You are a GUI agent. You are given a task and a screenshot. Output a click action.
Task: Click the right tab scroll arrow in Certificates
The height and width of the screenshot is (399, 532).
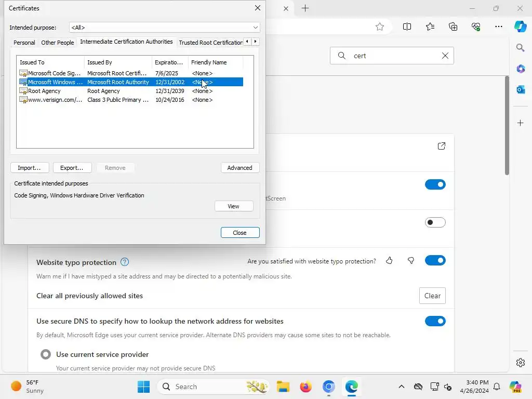tap(256, 42)
